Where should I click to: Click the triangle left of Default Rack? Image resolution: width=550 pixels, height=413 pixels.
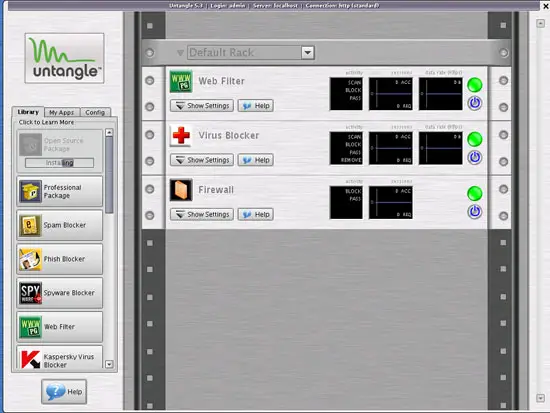[x=180, y=53]
